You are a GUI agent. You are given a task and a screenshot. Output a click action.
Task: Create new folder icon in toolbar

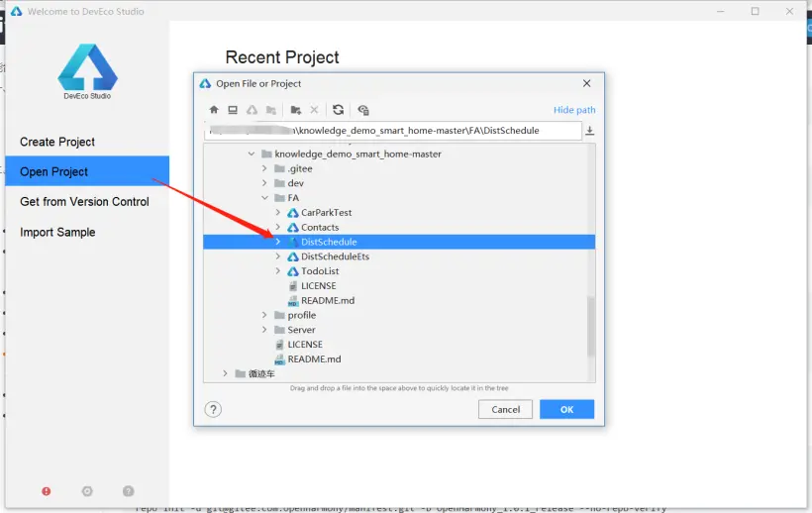pyautogui.click(x=296, y=110)
